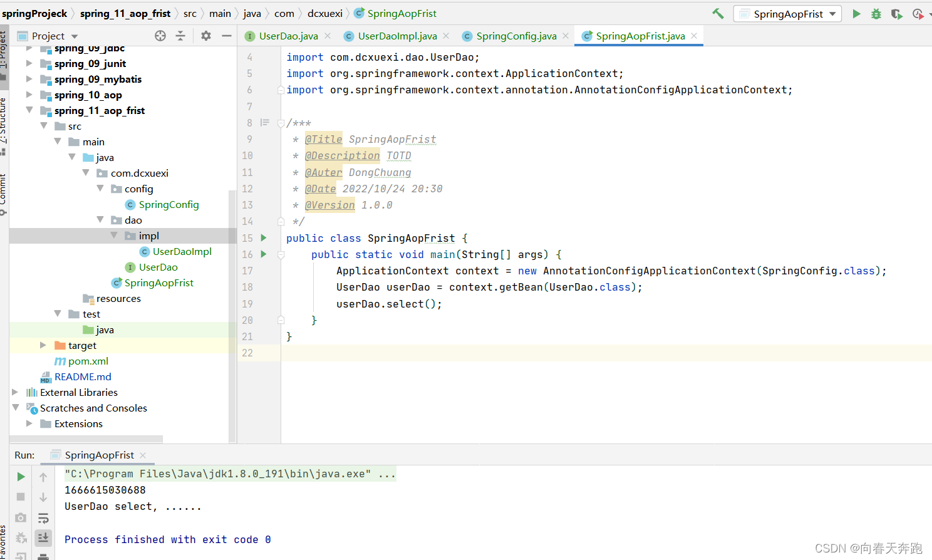Collapse the dao package arrow
The image size is (932, 560).
click(x=100, y=220)
